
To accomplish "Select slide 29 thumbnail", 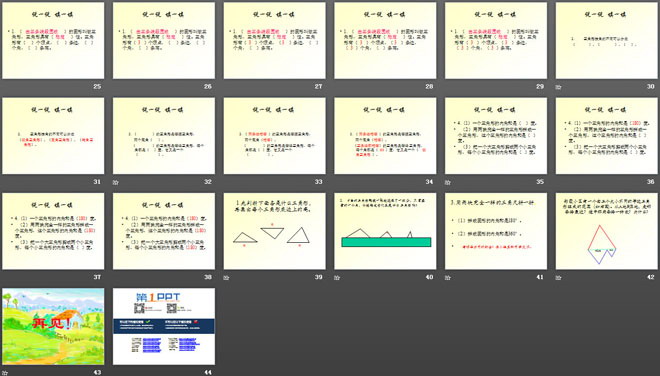I will 496,40.
